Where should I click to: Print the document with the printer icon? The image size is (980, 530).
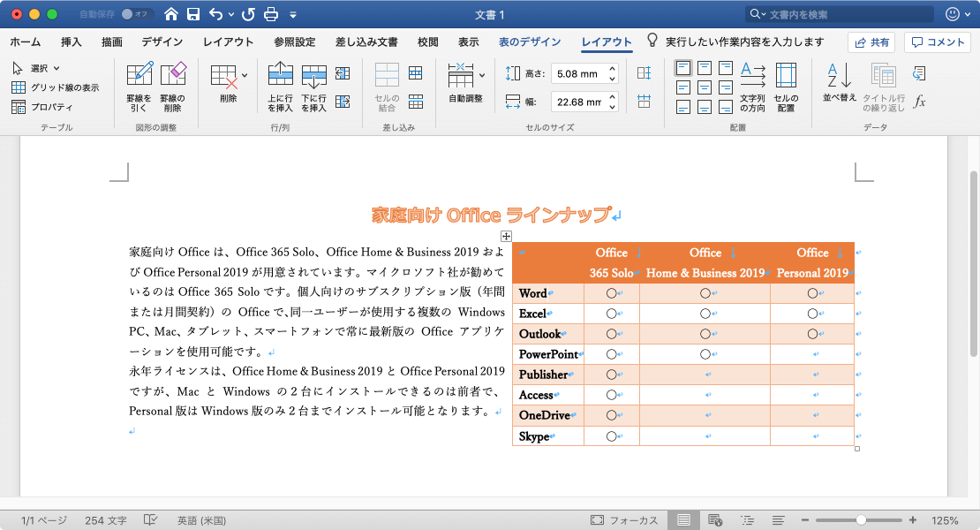tap(271, 14)
